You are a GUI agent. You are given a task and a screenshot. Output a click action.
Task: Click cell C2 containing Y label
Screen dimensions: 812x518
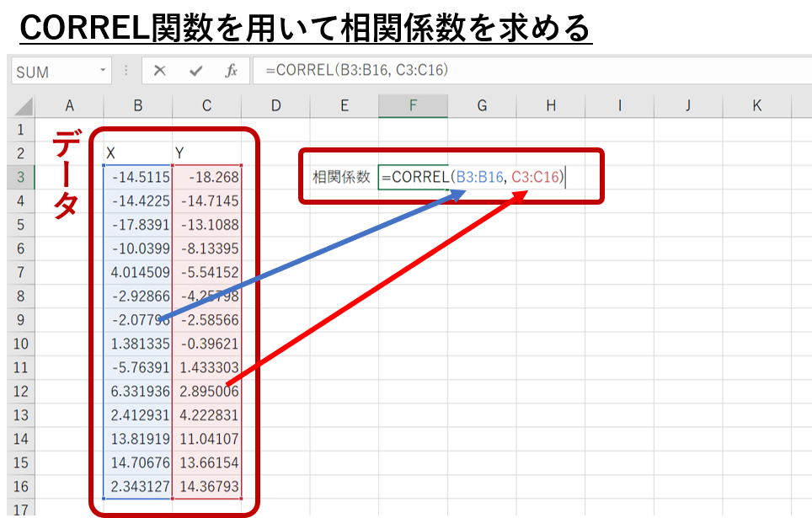tap(206, 153)
